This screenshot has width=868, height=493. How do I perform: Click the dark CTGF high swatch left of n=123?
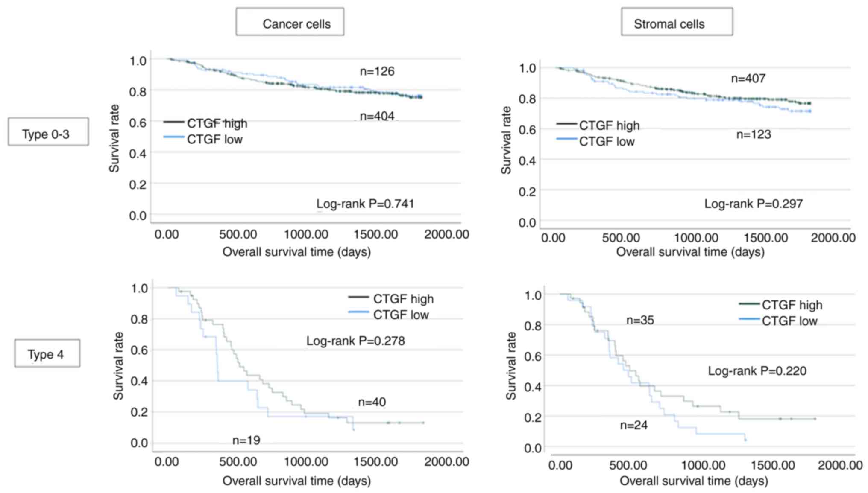coord(566,124)
